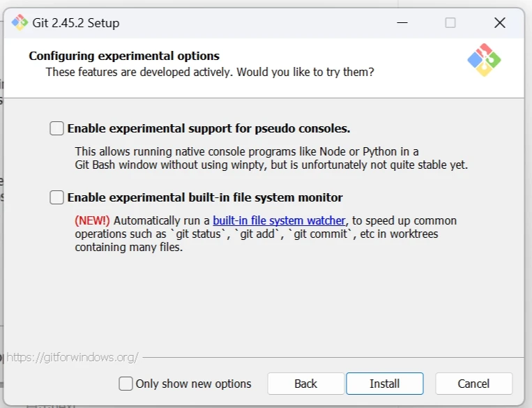Click the pseudo consoles description paragraph
This screenshot has width=532, height=408.
(x=271, y=158)
